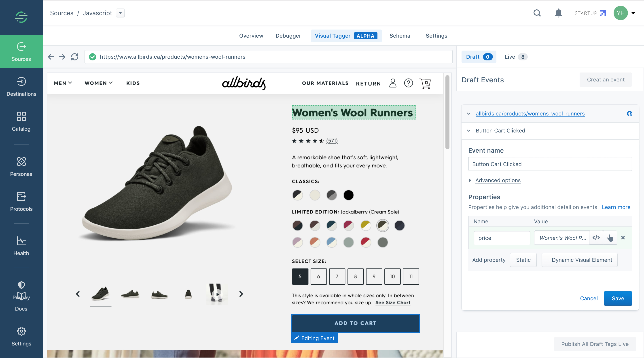Click Cancel in event editor

click(589, 298)
